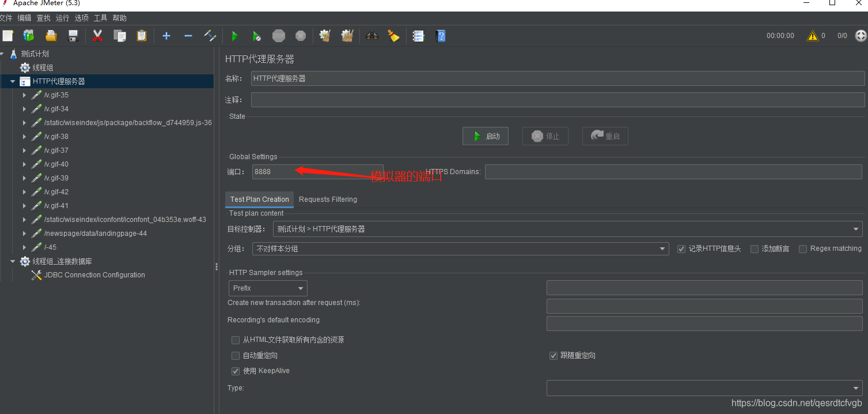Open the Prefix naming dropdown
The image size is (868, 414).
coord(268,288)
